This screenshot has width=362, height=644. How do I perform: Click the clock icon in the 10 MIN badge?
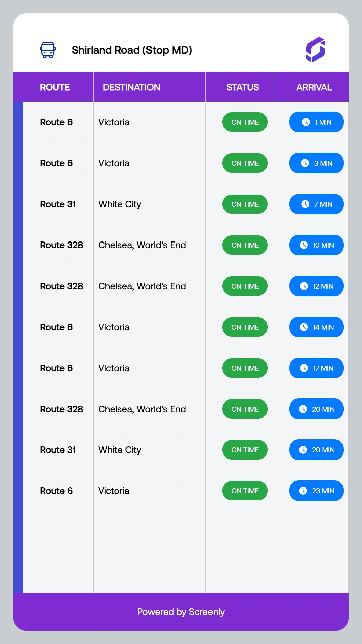coord(304,245)
